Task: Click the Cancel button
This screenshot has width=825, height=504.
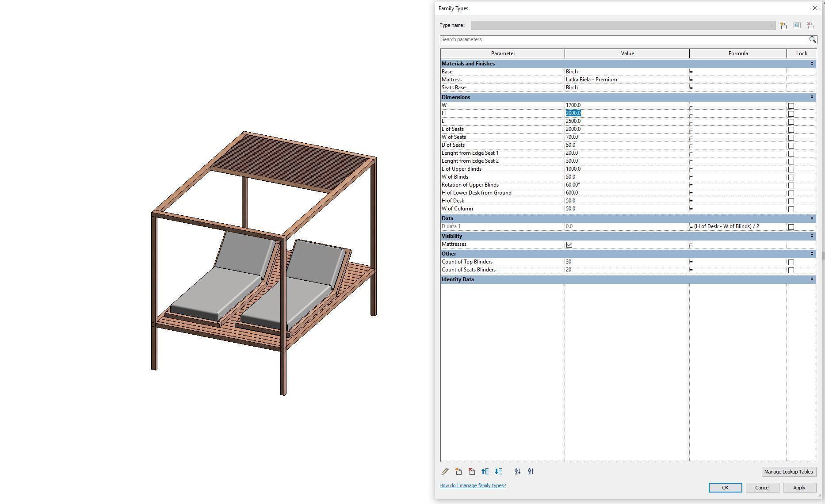Action: tap(762, 488)
